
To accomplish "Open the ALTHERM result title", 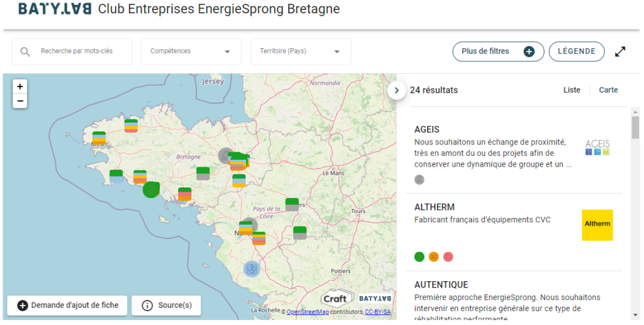I will 435,207.
